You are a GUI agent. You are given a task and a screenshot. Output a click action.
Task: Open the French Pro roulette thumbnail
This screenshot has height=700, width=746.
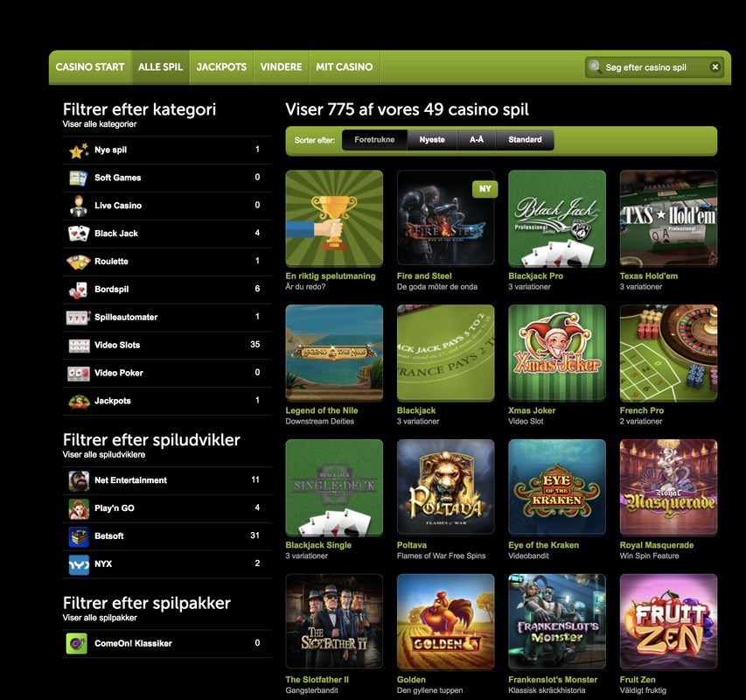point(668,353)
